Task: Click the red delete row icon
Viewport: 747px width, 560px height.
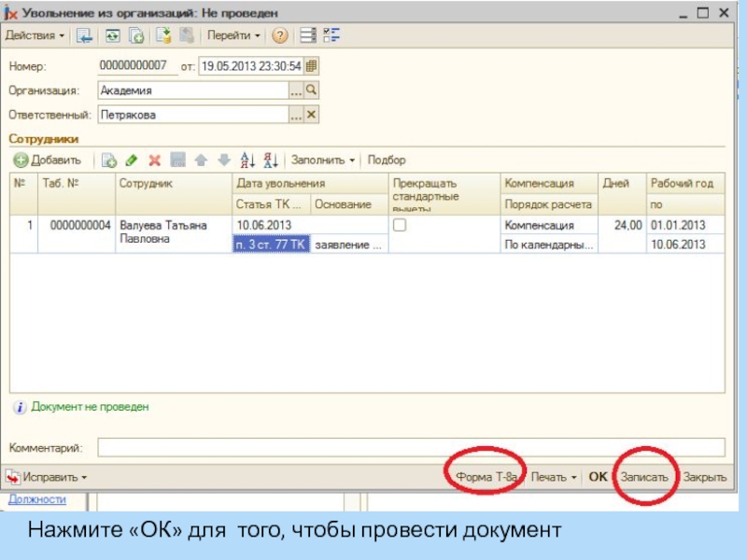Action: point(155,161)
